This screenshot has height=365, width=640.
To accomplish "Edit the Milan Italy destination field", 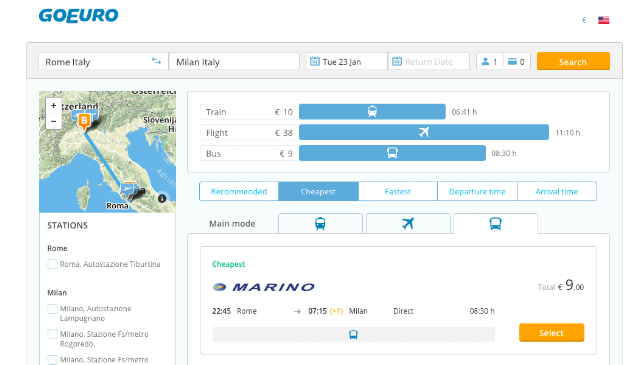I will (234, 62).
